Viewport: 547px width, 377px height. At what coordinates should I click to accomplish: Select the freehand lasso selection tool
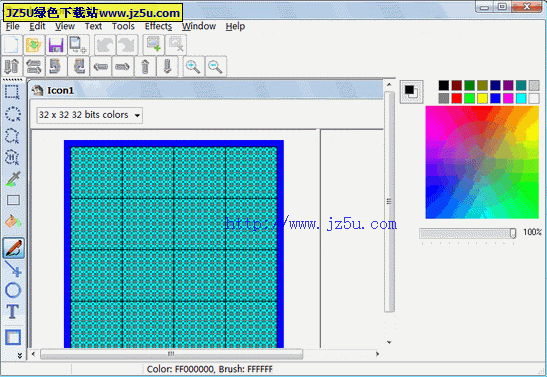pyautogui.click(x=13, y=135)
